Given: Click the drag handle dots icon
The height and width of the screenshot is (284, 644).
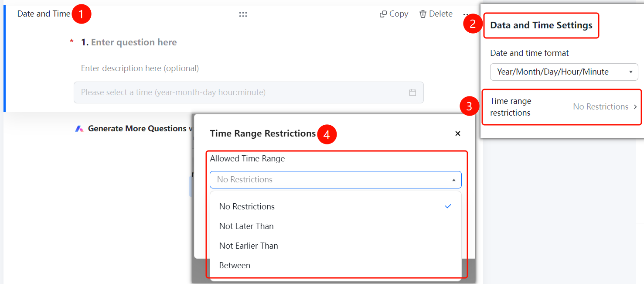Looking at the screenshot, I should [243, 14].
